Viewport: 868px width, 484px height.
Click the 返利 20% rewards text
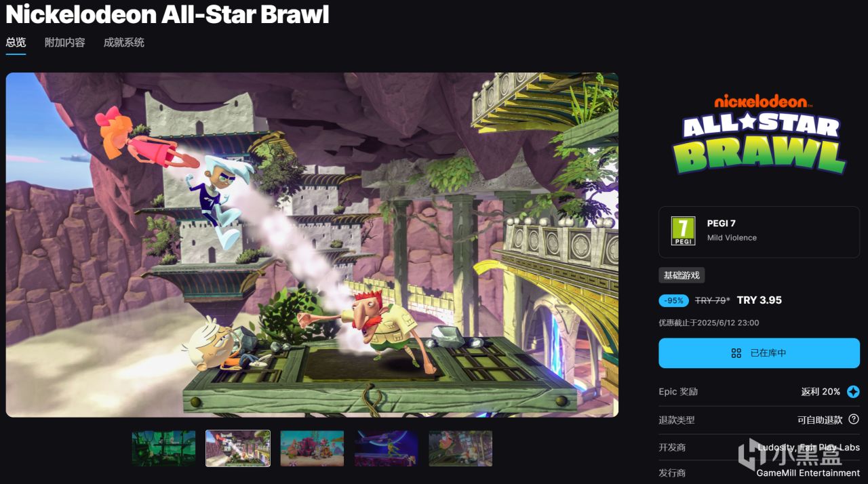click(x=821, y=392)
